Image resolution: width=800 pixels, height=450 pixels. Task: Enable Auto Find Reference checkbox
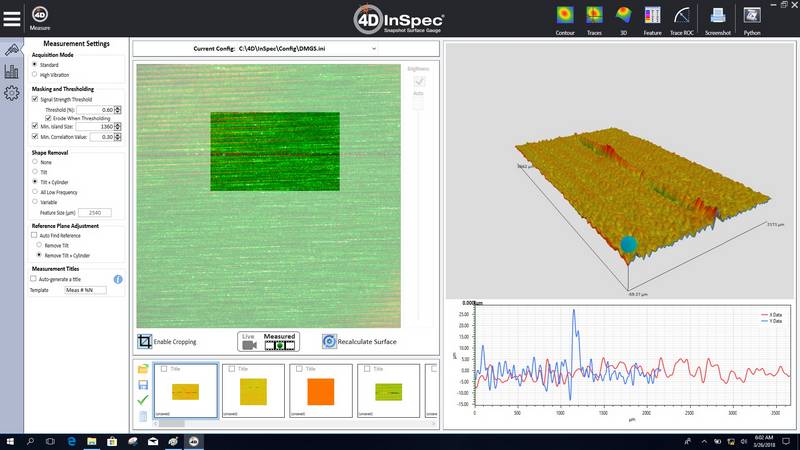34,235
